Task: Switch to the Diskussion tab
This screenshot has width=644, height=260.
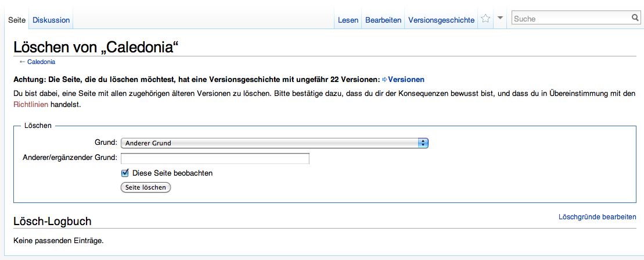Action: [x=51, y=20]
